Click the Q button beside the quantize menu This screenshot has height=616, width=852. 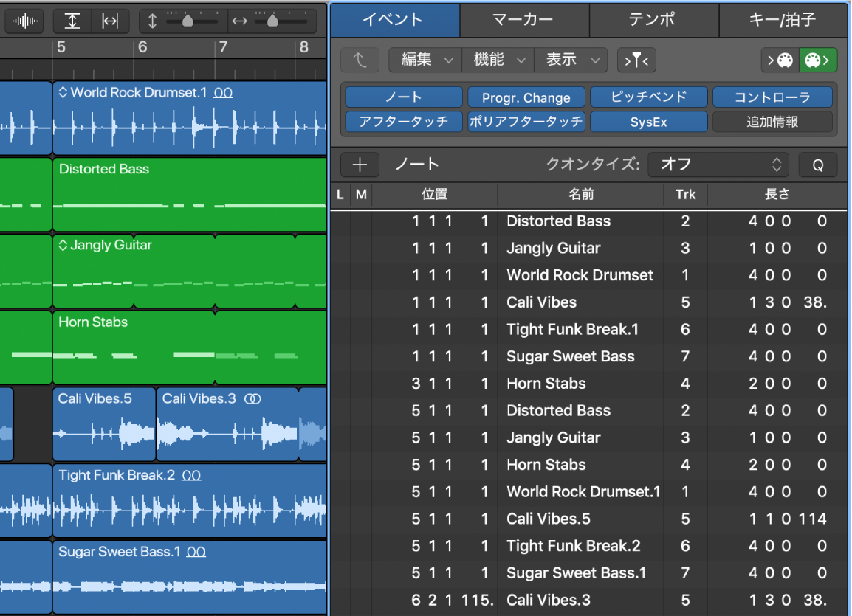tap(818, 165)
